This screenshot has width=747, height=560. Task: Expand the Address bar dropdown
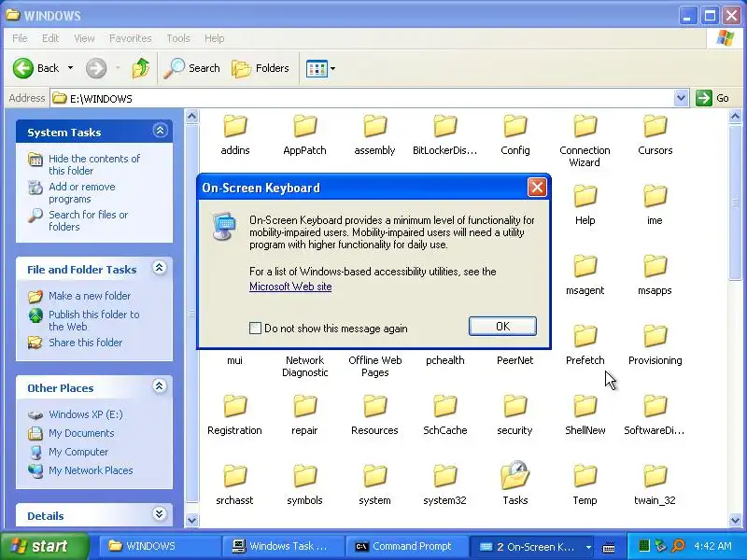682,98
